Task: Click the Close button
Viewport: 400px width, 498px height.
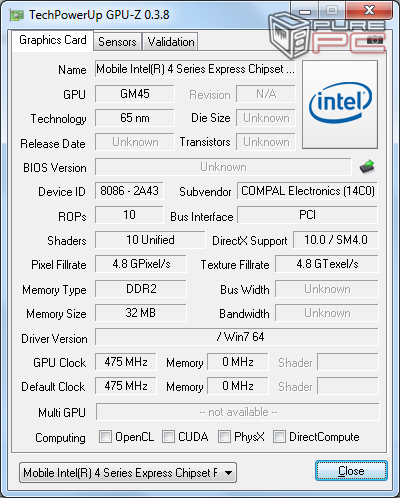Action: coord(351,471)
